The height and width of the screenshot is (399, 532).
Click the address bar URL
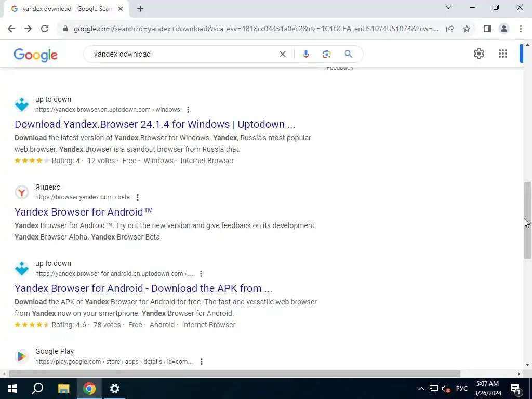pyautogui.click(x=256, y=29)
